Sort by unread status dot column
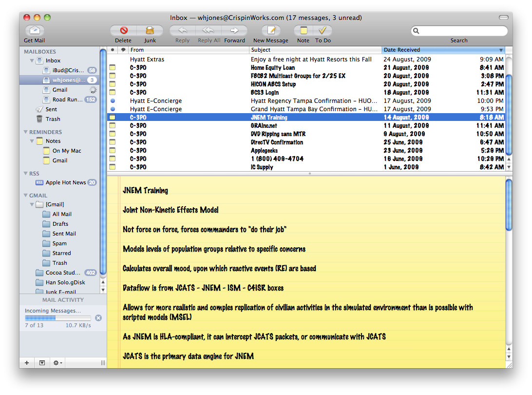The width and height of the screenshot is (532, 395). click(x=113, y=50)
